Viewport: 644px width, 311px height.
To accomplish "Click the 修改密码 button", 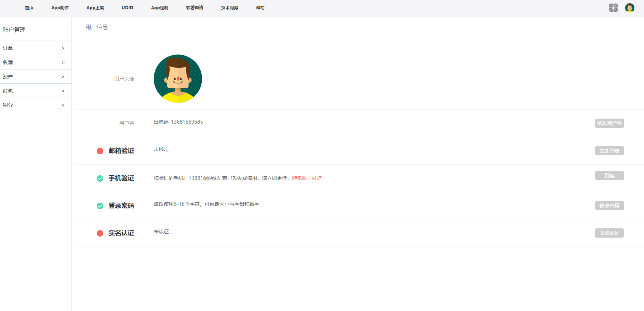I will (609, 206).
